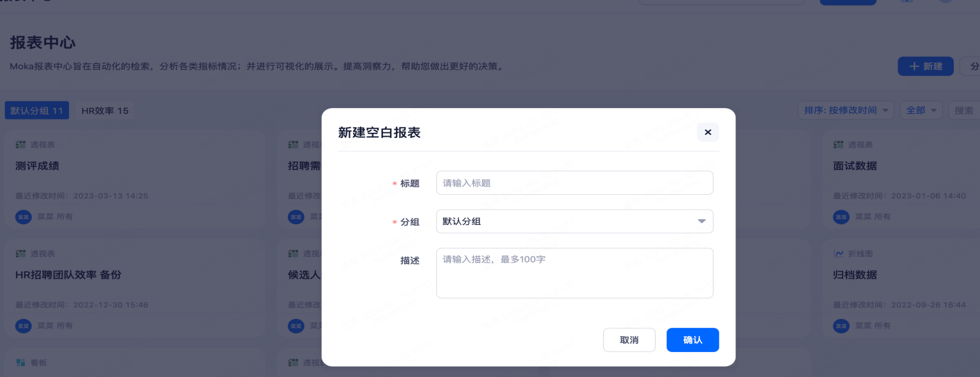The height and width of the screenshot is (377, 980).
Task: Switch to the 默认分组 11 tab
Action: tap(36, 111)
